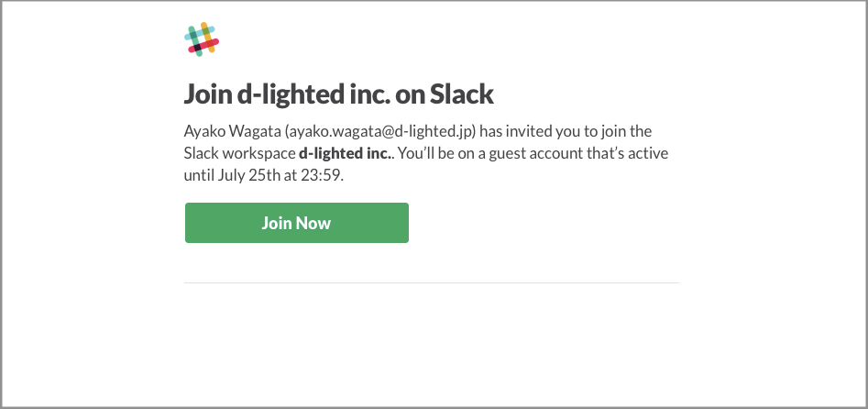Image resolution: width=868 pixels, height=409 pixels.
Task: Click the Slack hashtag logo
Action: pos(202,40)
